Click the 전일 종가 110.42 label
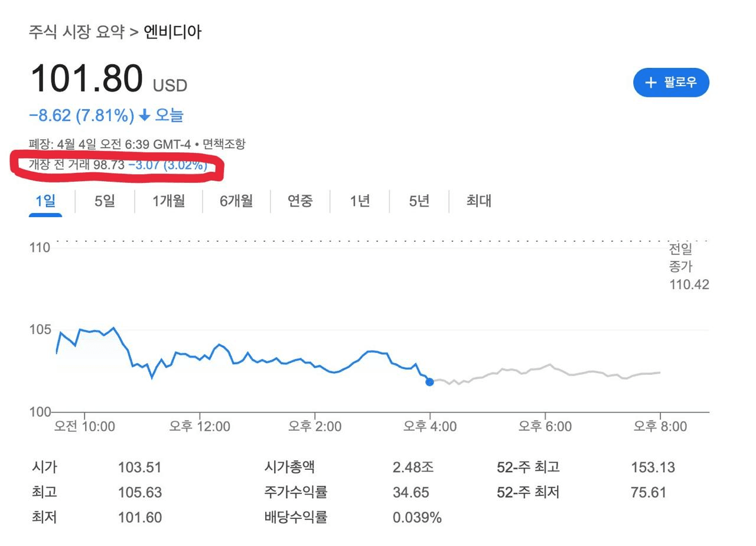 pos(689,267)
